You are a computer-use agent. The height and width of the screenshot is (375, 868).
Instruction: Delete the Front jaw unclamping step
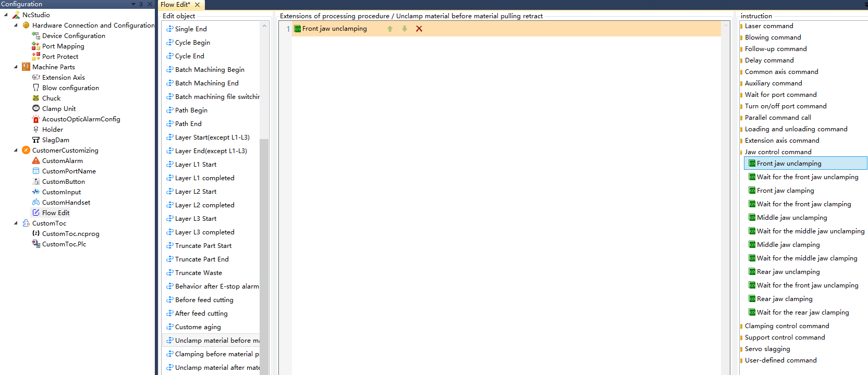tap(419, 29)
